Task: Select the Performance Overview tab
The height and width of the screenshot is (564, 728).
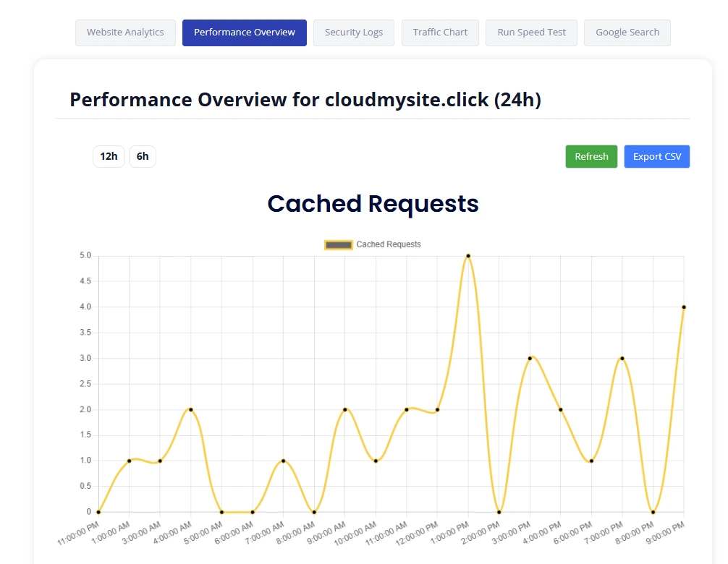Action: (244, 33)
